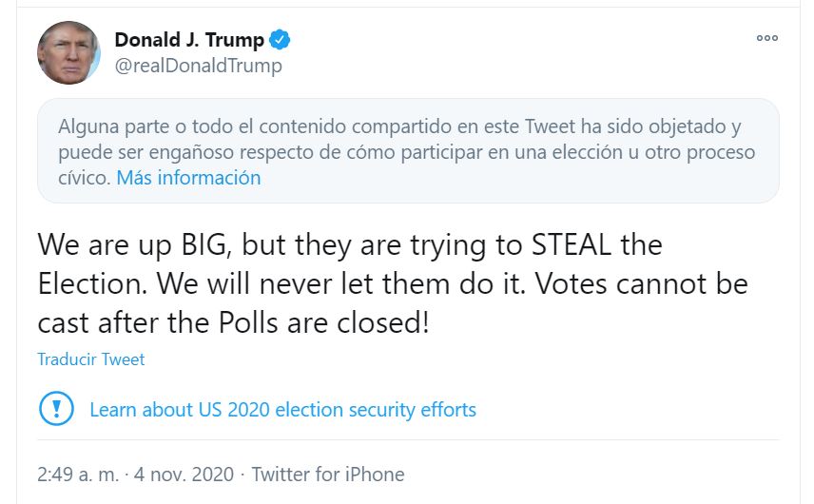Click the circled exclamation mark icon
Image resolution: width=814 pixels, height=504 pixels.
tap(56, 410)
